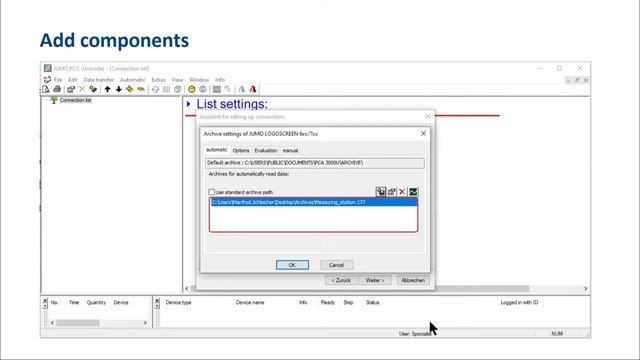Viewport: 640px width, 360px height.
Task: Click the Ready column header
Action: (327, 302)
